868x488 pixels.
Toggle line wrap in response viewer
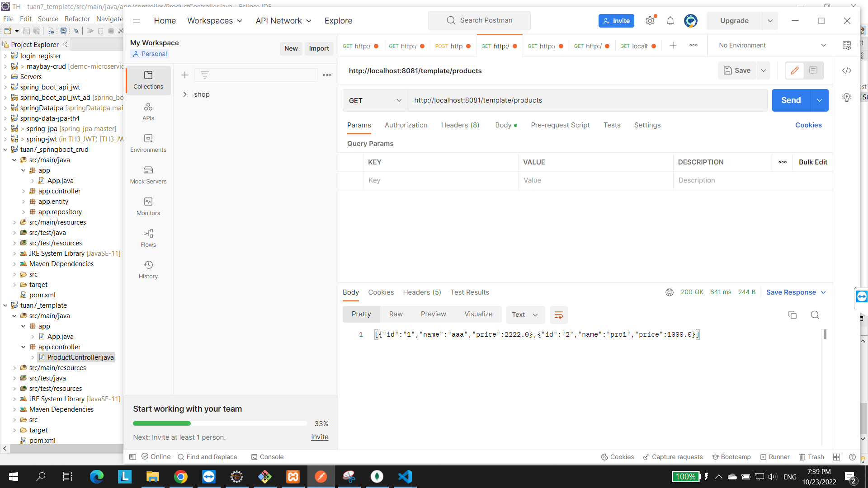click(x=558, y=315)
